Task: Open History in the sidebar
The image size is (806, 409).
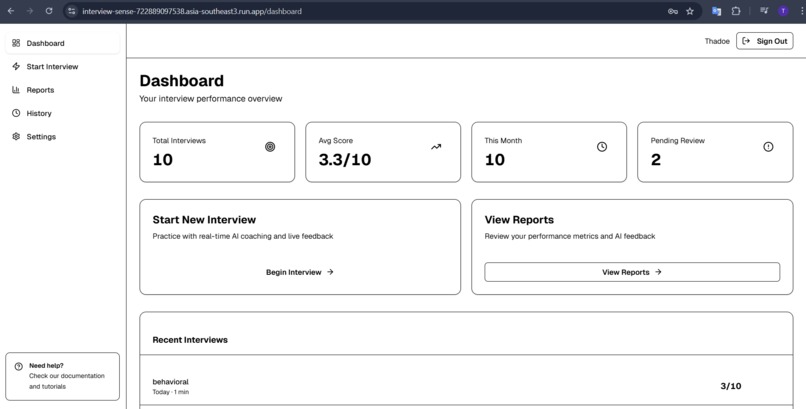Action: [62, 113]
